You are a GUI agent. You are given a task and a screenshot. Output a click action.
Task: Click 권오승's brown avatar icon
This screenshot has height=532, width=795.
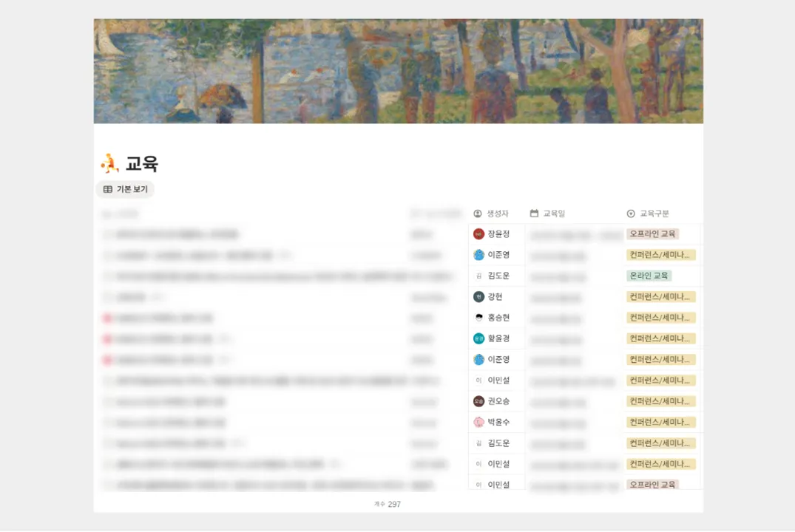[478, 401]
